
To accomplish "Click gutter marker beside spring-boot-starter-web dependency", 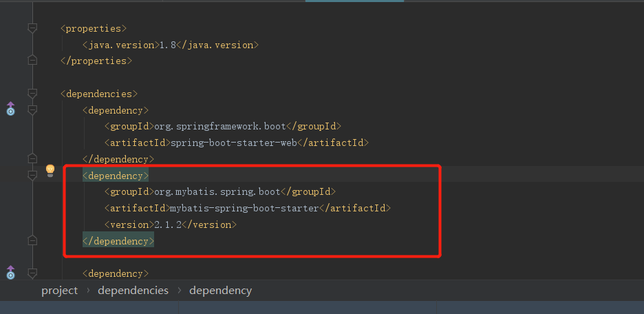I will point(11,109).
